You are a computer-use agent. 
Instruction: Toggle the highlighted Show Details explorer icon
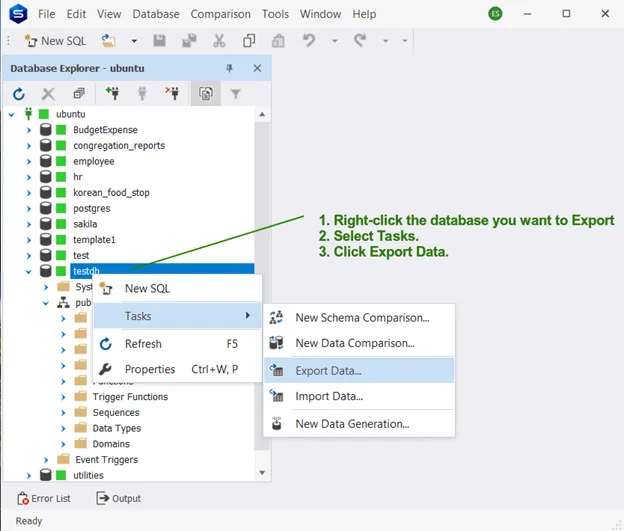205,94
